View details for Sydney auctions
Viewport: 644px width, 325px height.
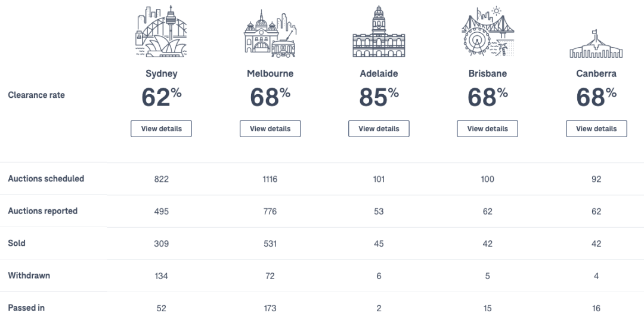pos(161,129)
